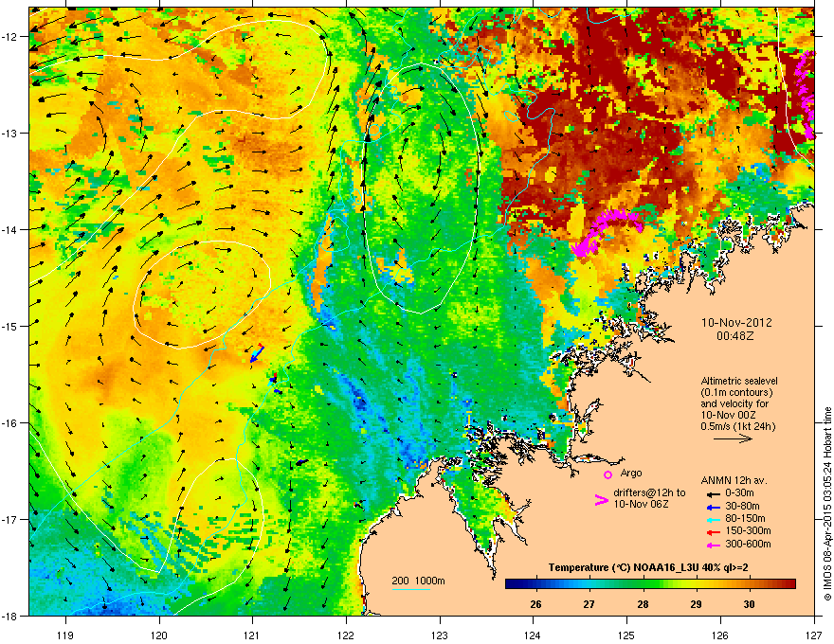Click the '200 1000m' depth legend text
The width and height of the screenshot is (834, 644).
(x=418, y=581)
